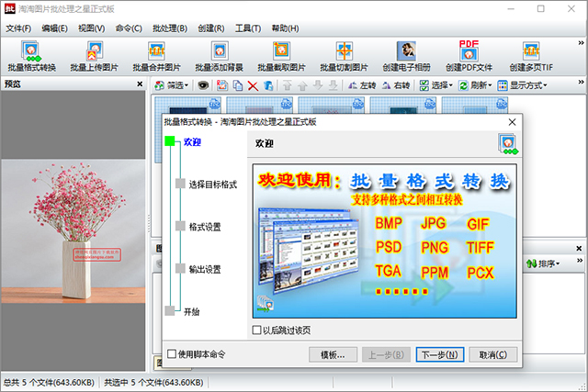Start the 创建电子相册 tool
Viewport: 588px width, 392px height.
point(406,55)
